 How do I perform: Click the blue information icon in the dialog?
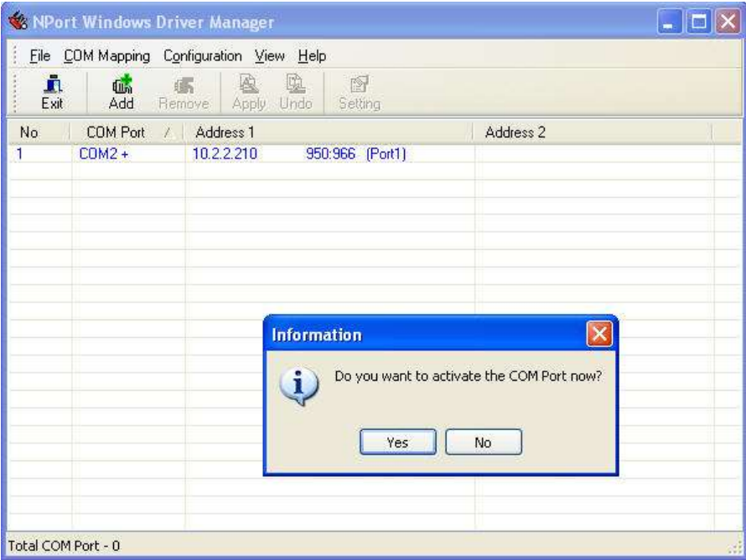point(299,386)
